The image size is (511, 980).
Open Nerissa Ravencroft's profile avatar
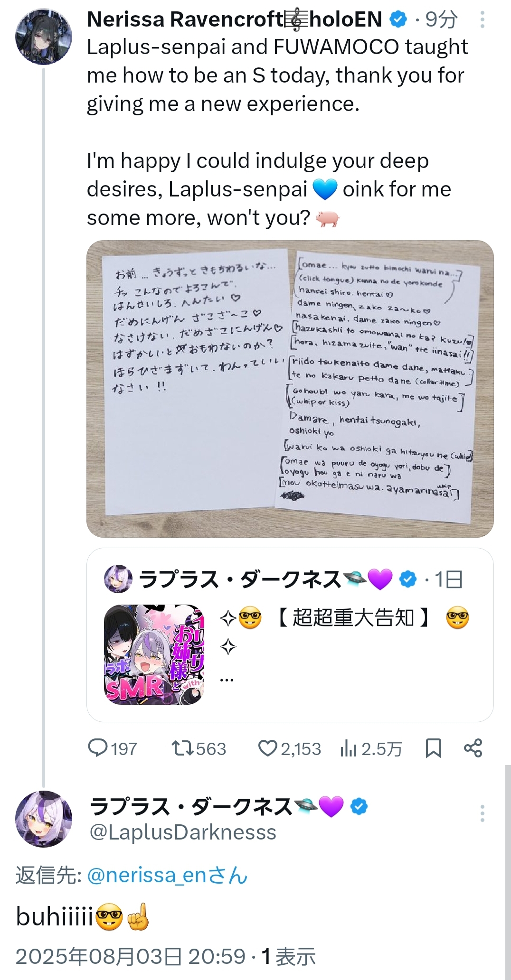click(x=44, y=37)
